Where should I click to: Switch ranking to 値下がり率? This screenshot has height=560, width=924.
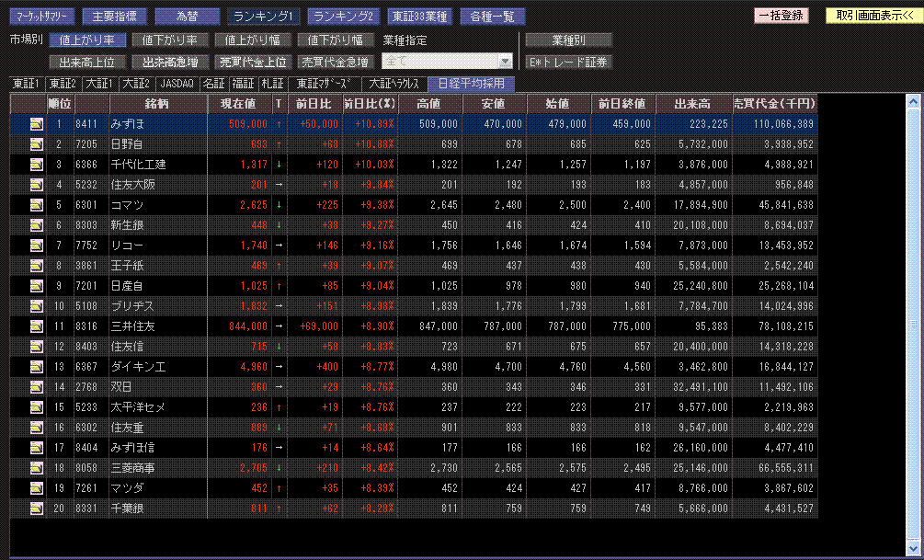coord(165,40)
